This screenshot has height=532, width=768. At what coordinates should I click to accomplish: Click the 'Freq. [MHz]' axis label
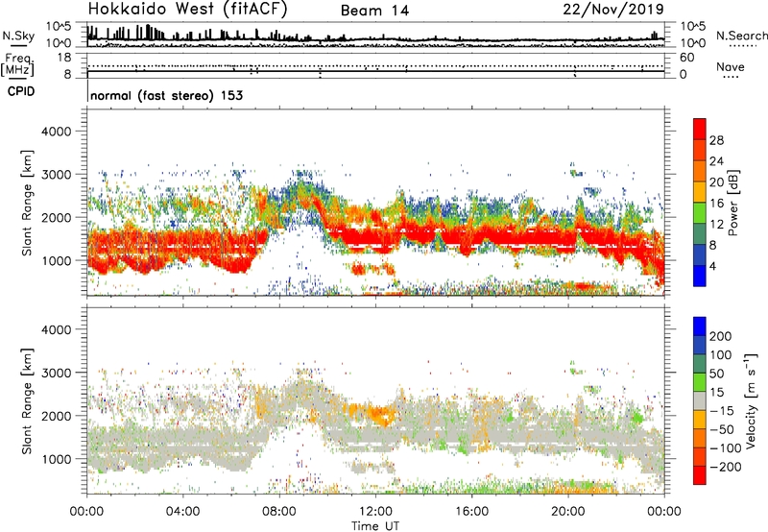click(x=18, y=64)
